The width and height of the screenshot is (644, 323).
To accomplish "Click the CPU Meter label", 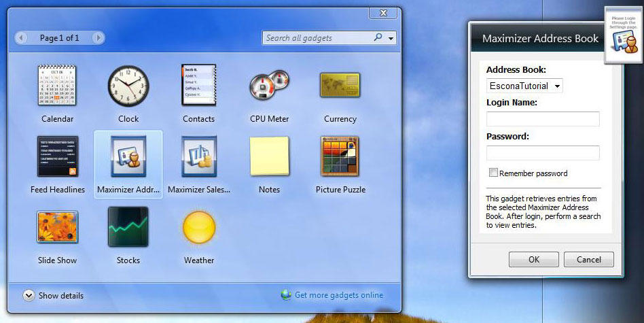I will pyautogui.click(x=270, y=119).
